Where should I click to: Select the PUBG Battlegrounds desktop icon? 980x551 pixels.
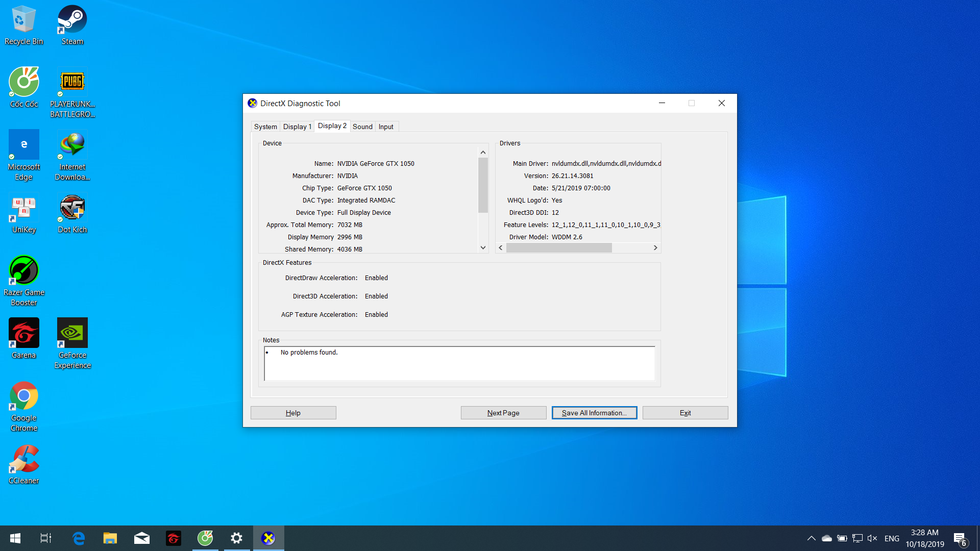(x=72, y=93)
